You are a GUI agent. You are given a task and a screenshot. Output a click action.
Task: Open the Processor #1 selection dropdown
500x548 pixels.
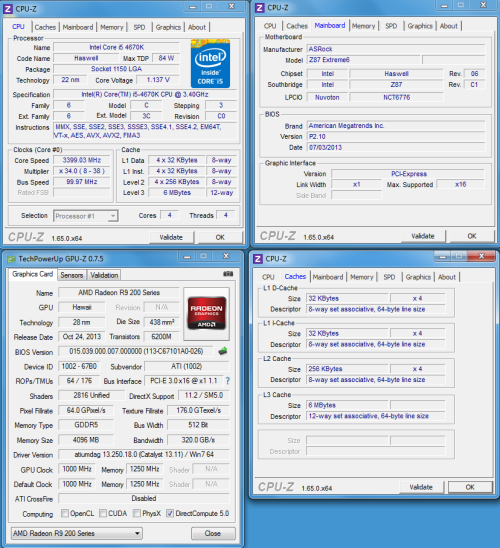[86, 216]
